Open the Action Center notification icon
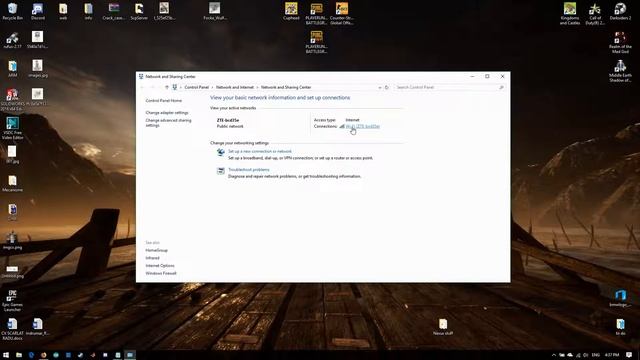The height and width of the screenshot is (360, 640). 629,355
